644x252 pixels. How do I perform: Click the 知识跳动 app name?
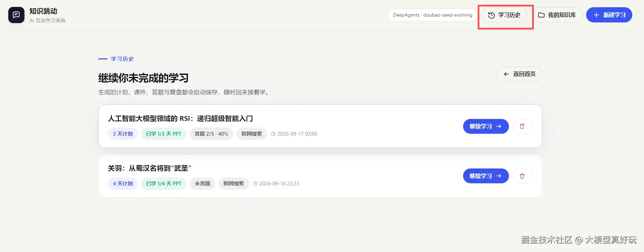point(43,11)
